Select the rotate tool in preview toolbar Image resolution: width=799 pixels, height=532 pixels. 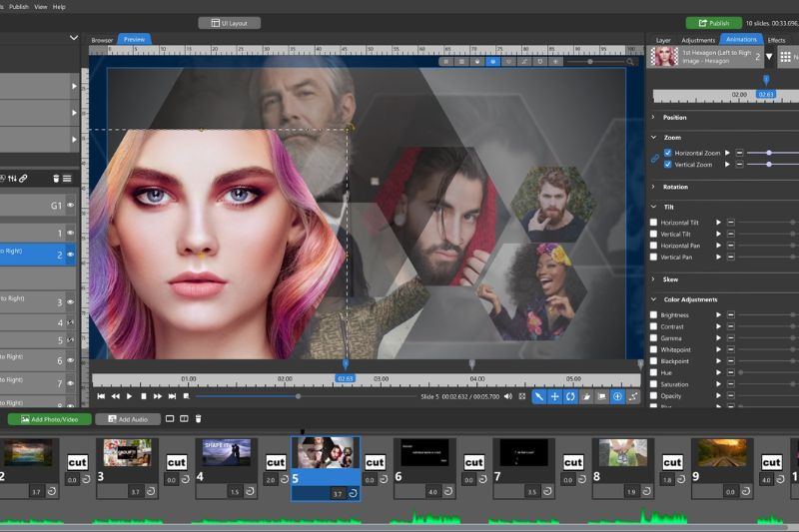tap(570, 396)
